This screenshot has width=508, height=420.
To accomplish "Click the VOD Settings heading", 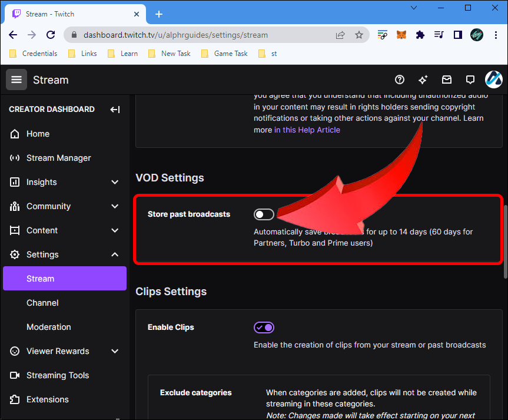I will (170, 178).
